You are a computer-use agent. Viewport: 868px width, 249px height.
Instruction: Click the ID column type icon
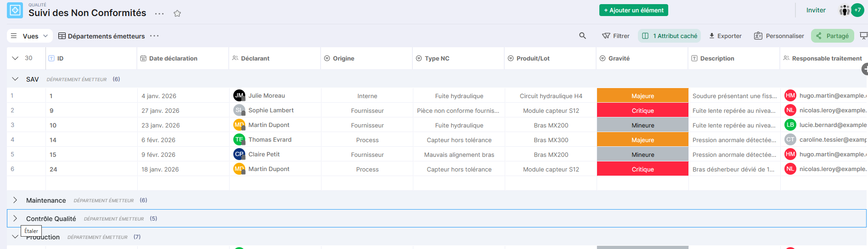[x=51, y=58]
